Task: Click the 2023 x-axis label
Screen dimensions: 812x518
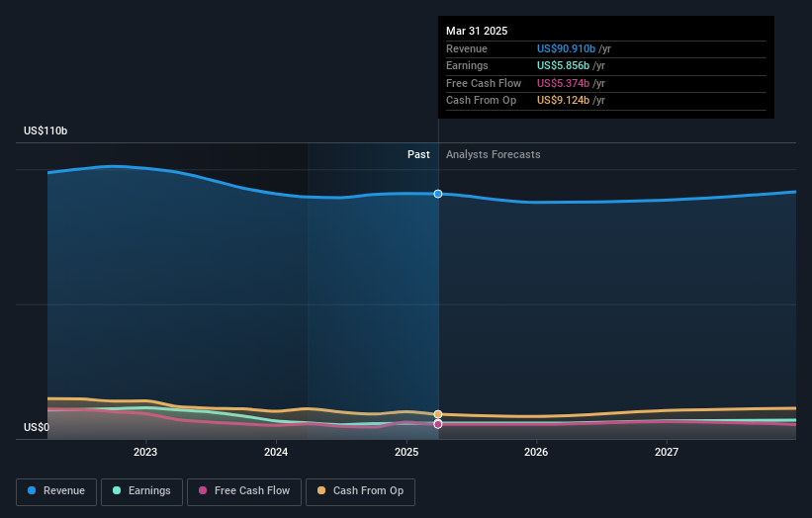Action: [145, 452]
